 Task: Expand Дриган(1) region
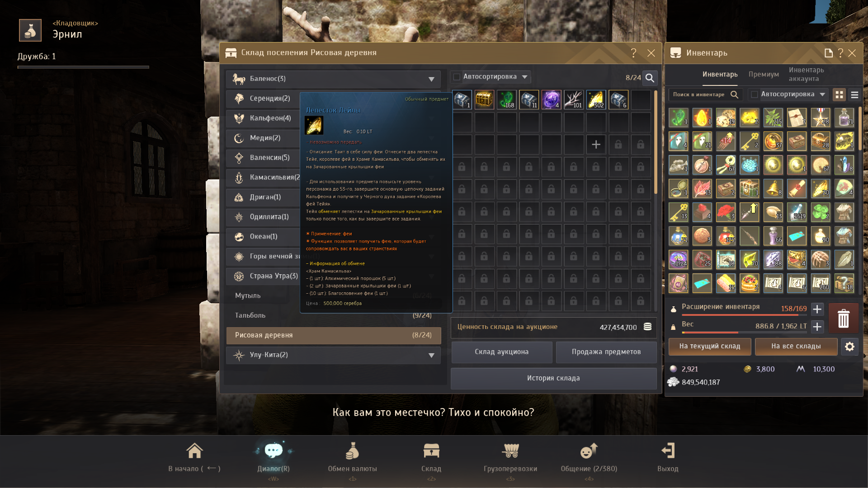coord(263,197)
